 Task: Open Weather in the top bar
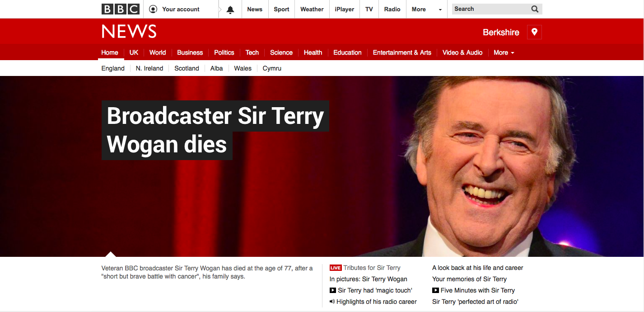pyautogui.click(x=312, y=9)
